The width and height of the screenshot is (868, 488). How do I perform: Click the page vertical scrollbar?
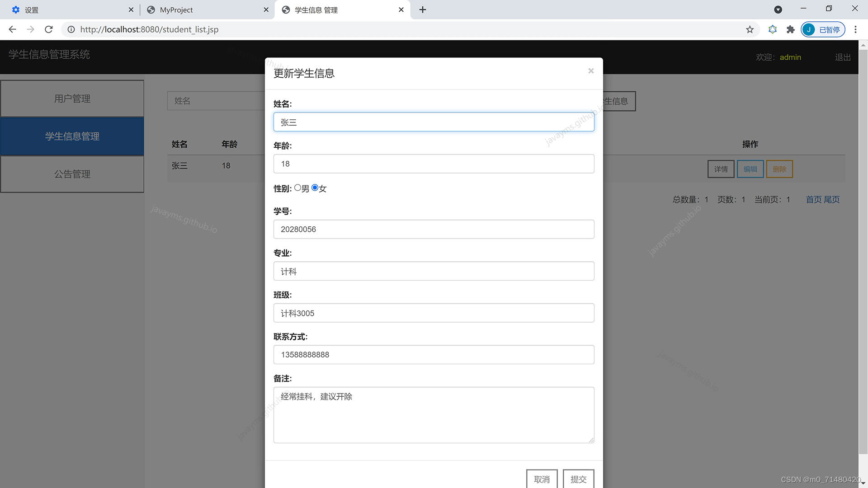point(863,252)
